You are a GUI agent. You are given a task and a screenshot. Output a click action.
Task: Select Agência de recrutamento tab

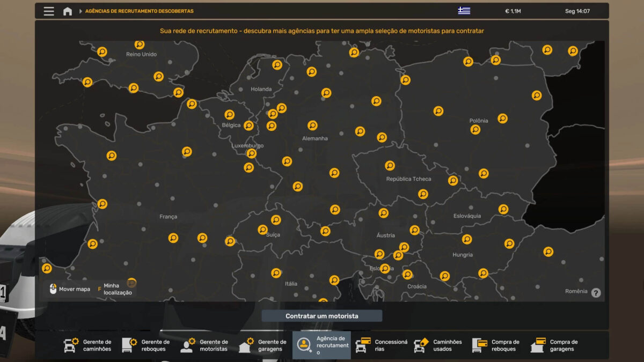tap(321, 345)
